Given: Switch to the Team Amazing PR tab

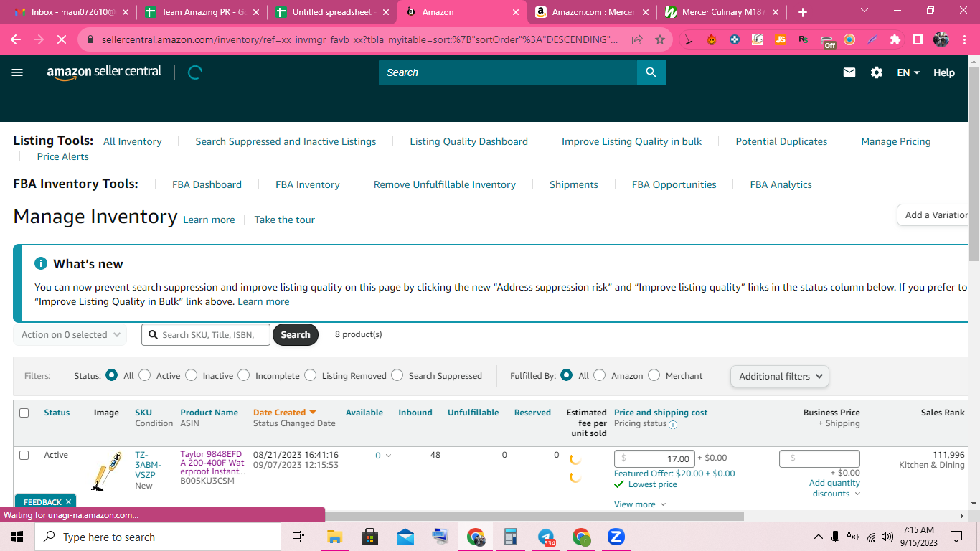Looking at the screenshot, I should pyautogui.click(x=203, y=12).
